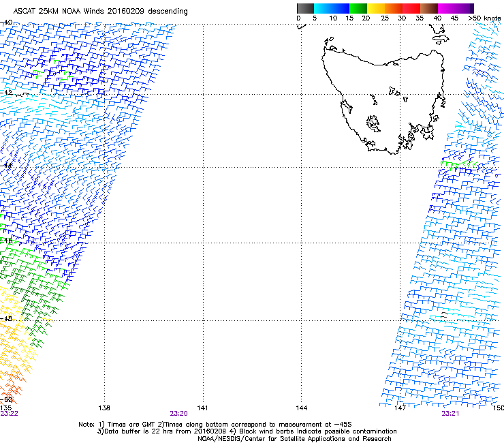Screen dimensions: 504x443
Task: Click the Tasmania island outline
Action: [x=383, y=102]
